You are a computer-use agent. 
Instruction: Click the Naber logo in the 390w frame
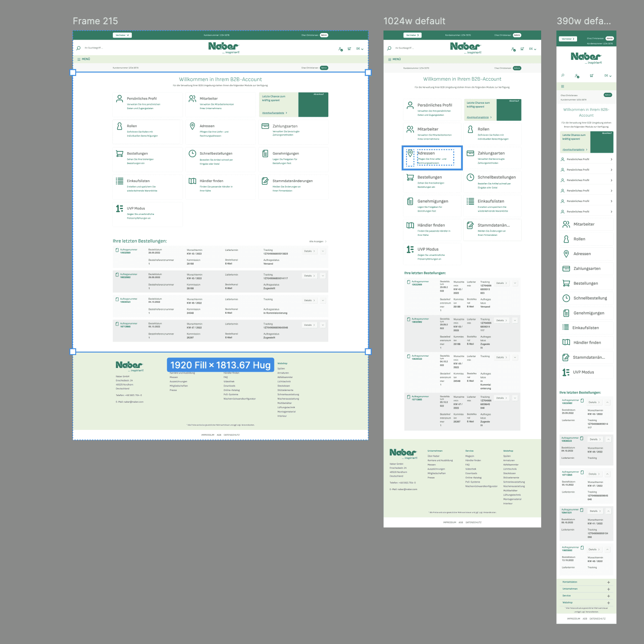(586, 58)
